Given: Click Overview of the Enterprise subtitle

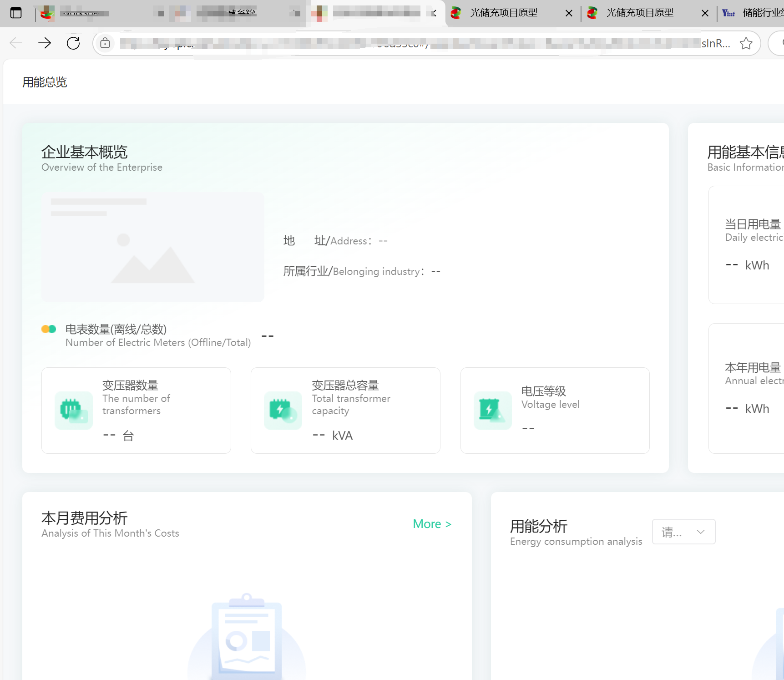Looking at the screenshot, I should (102, 167).
